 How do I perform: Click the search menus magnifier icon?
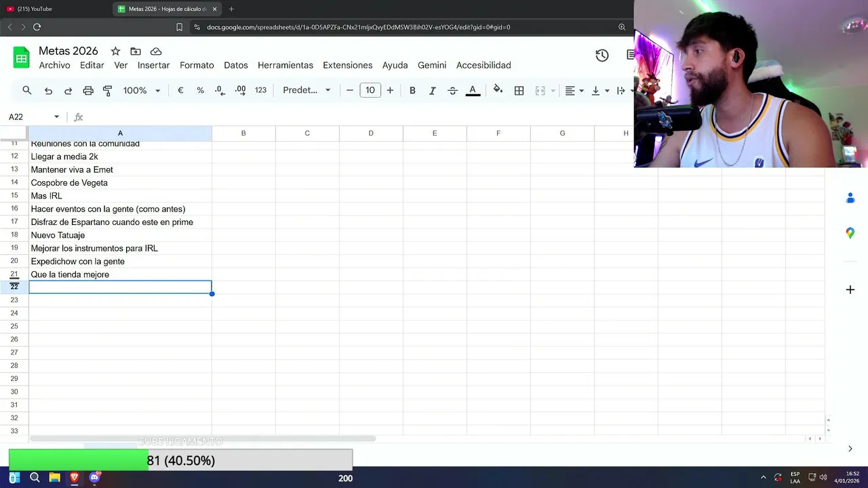[27, 90]
